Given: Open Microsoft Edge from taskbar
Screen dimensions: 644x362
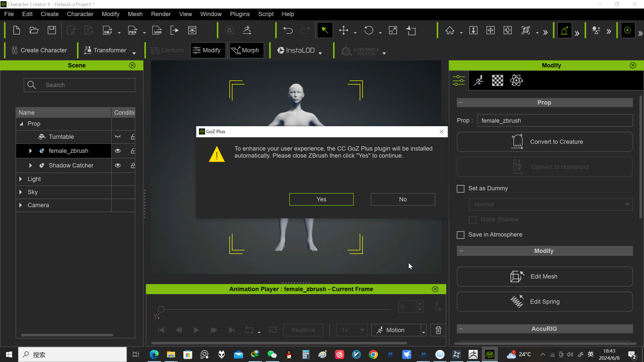Looking at the screenshot, I should point(154,355).
